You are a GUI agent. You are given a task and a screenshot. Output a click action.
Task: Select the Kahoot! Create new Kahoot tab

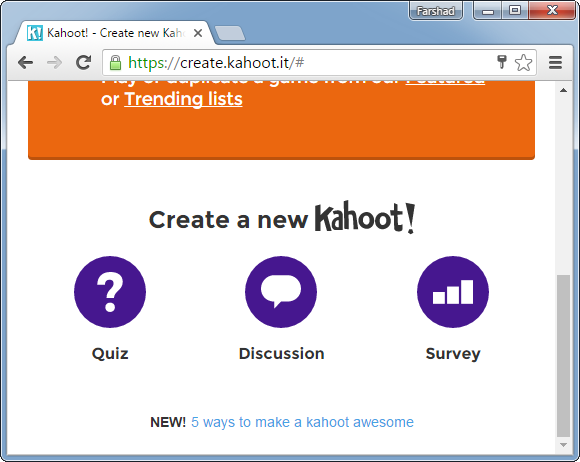coord(114,33)
